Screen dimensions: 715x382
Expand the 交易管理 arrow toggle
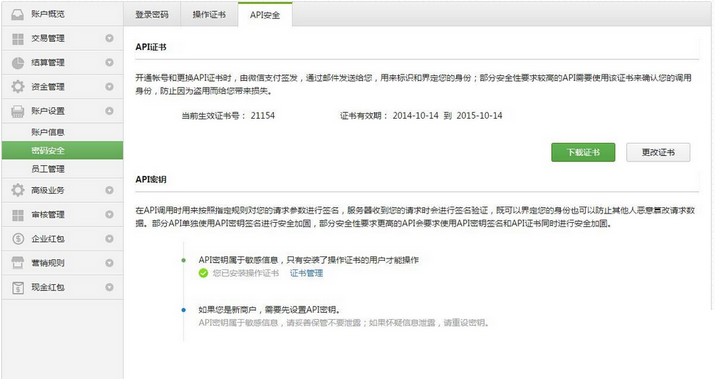(x=109, y=38)
